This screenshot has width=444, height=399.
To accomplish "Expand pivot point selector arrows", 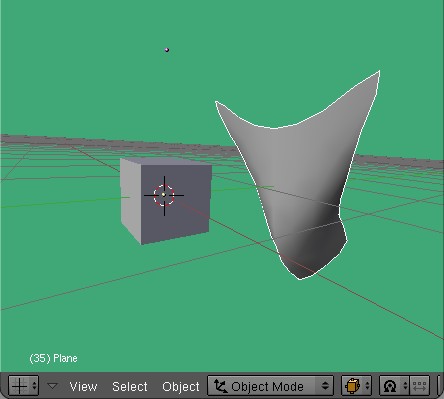I will (x=405, y=386).
